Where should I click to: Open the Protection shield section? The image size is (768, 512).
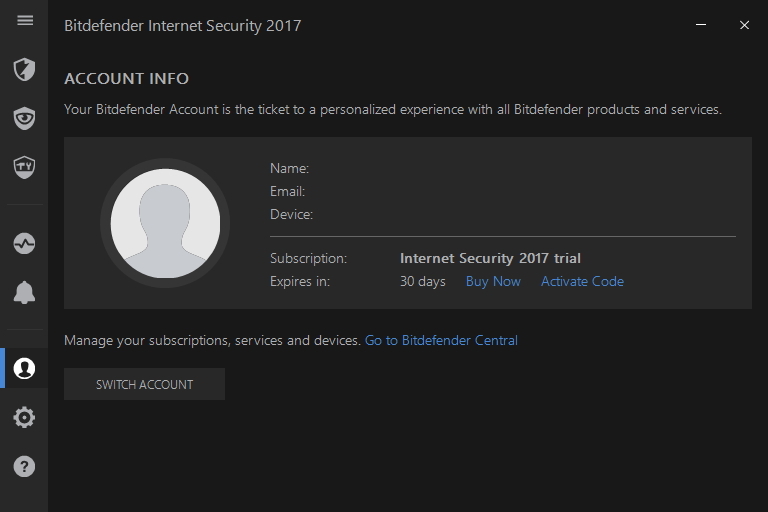coord(24,69)
